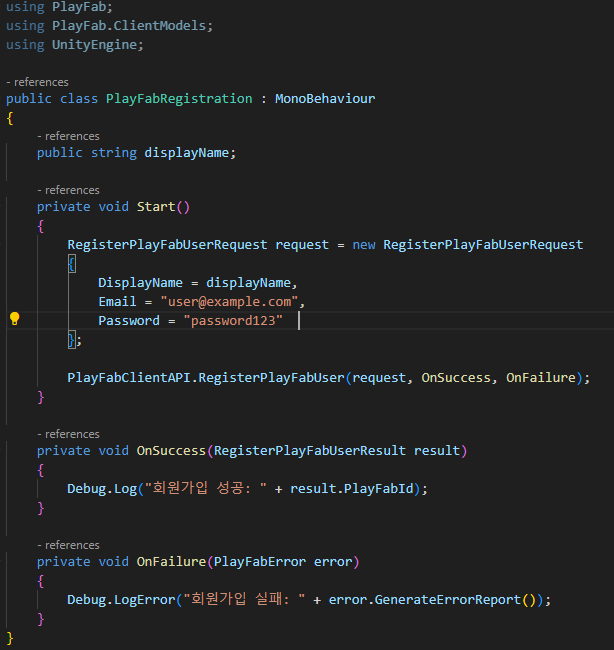Click PlayFab.ClientModels in the using line

(x=129, y=26)
